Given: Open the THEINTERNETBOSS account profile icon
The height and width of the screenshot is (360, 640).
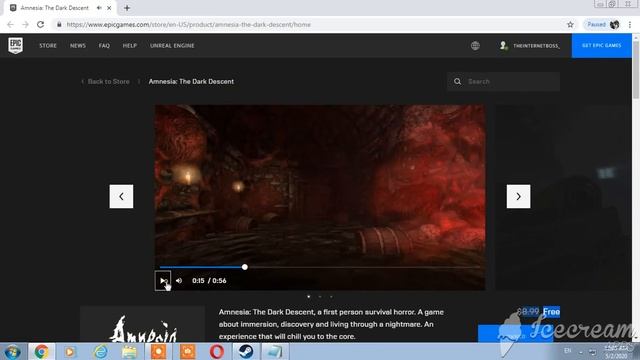Looking at the screenshot, I should point(504,46).
